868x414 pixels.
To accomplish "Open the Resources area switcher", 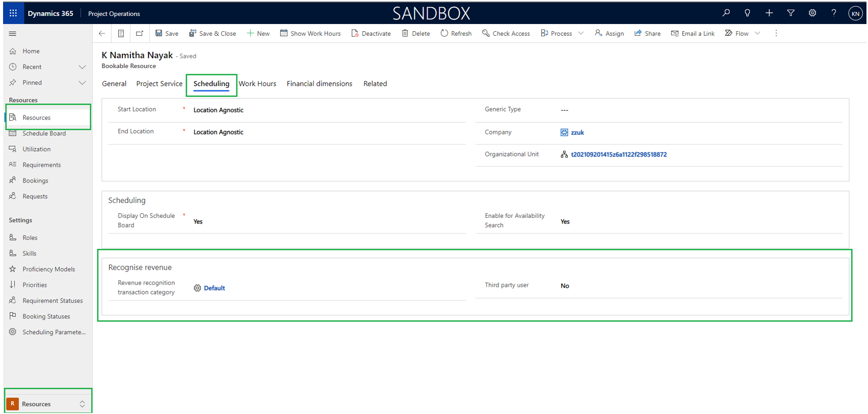I will 48,404.
